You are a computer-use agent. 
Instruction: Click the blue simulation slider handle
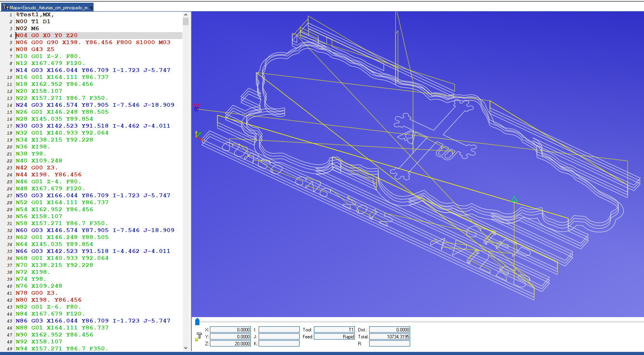coord(197,322)
